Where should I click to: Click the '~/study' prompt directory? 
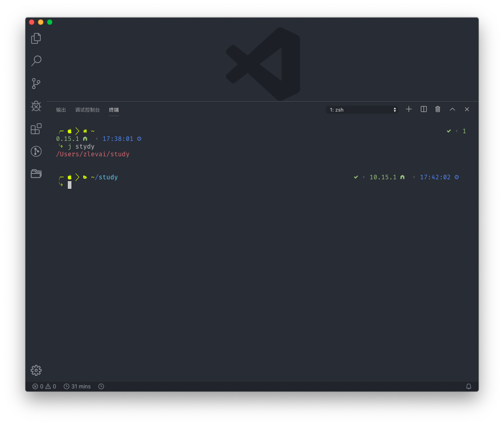click(104, 177)
